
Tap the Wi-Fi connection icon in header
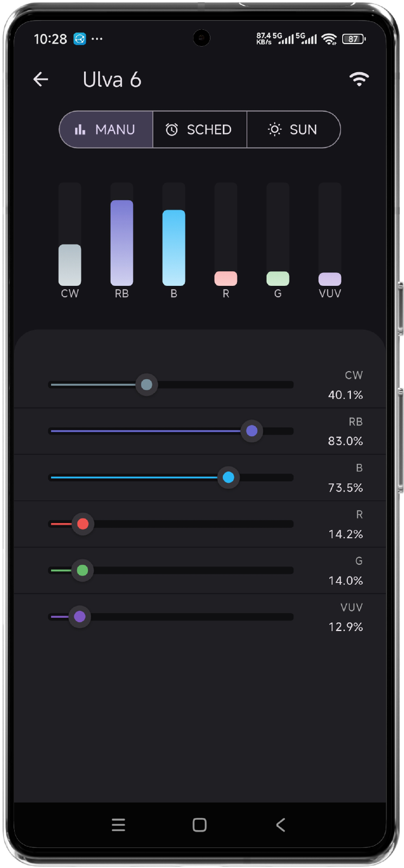[x=359, y=79]
